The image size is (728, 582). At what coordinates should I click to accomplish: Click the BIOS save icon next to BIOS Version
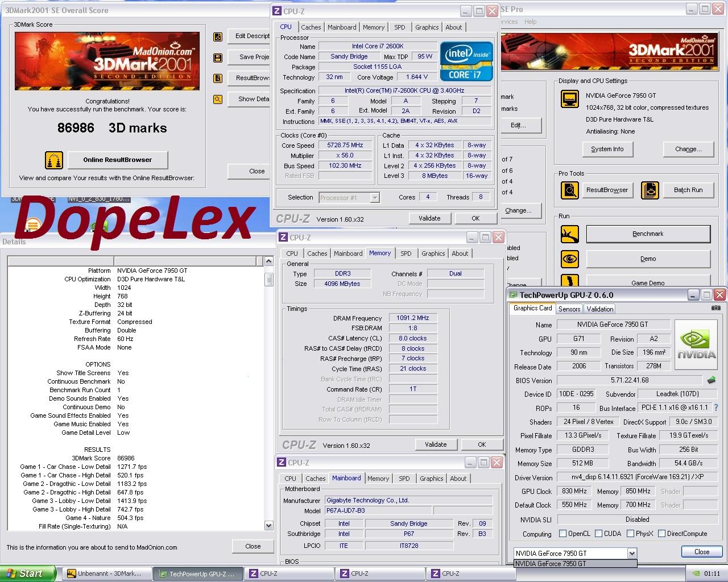pos(712,380)
